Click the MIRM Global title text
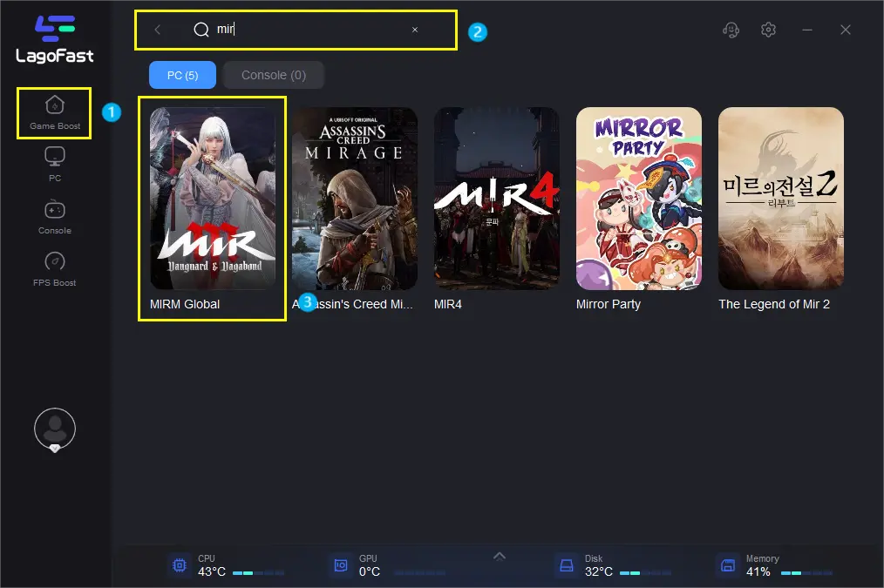Image resolution: width=884 pixels, height=588 pixels. click(184, 304)
